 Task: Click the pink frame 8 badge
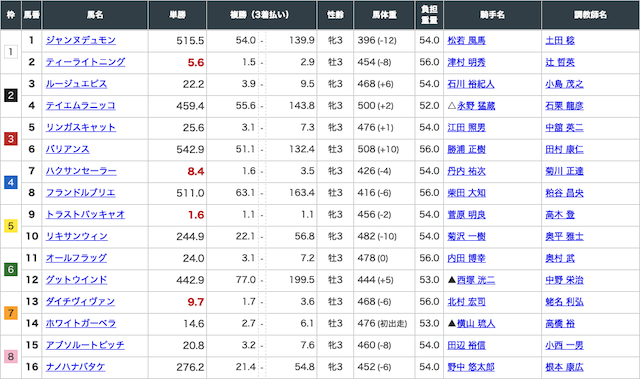coord(11,357)
